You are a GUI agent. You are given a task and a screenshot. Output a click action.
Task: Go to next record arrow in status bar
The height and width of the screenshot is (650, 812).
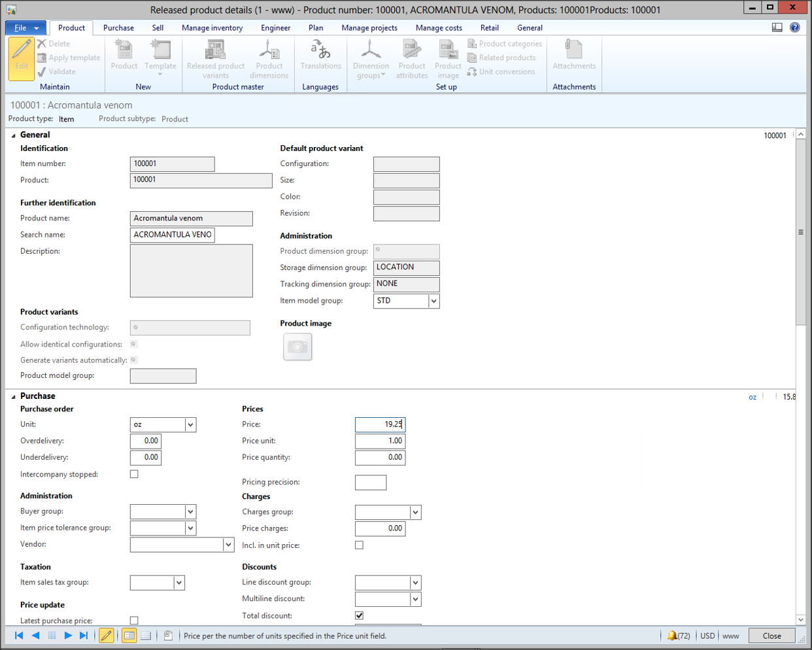pos(68,636)
